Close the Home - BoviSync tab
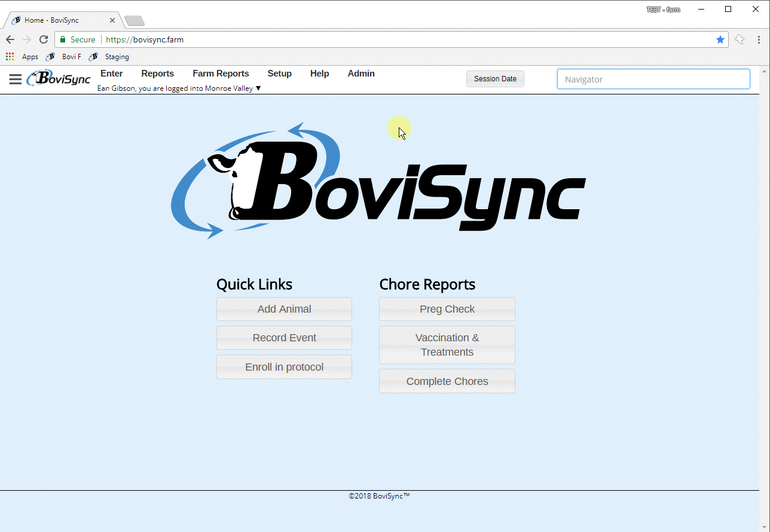This screenshot has height=532, width=770. [x=112, y=20]
